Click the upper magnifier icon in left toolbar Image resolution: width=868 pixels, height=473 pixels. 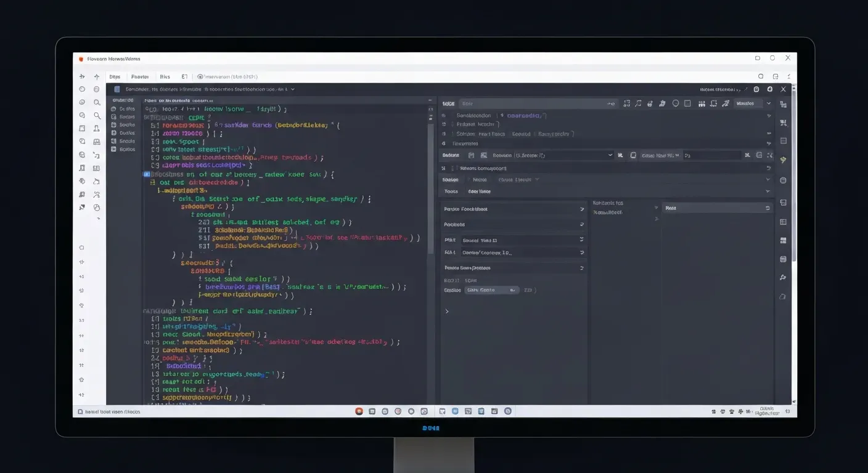[x=97, y=102]
